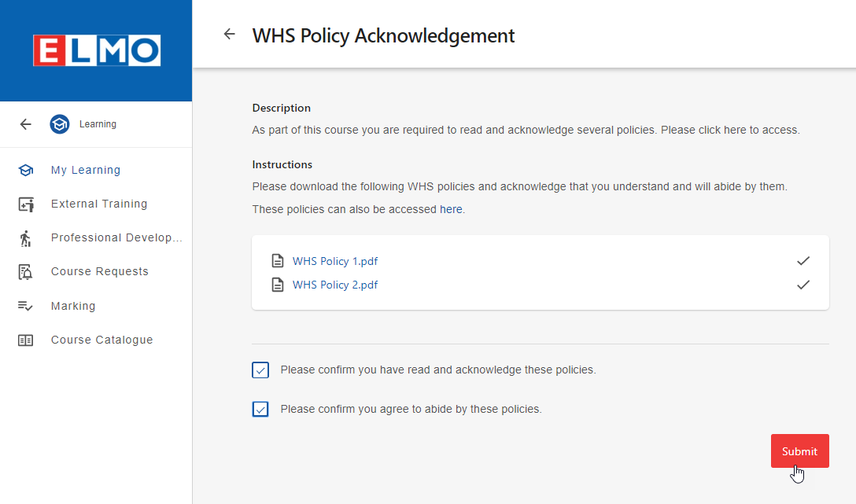Viewport: 856px width, 504px height.
Task: Click the ELMO logo
Action: click(97, 50)
